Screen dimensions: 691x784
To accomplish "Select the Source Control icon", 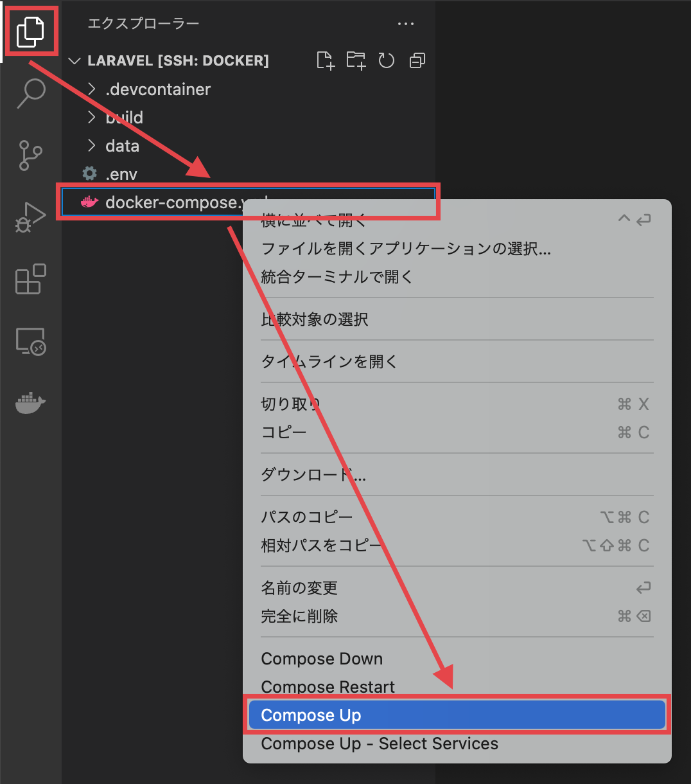I will 30,156.
